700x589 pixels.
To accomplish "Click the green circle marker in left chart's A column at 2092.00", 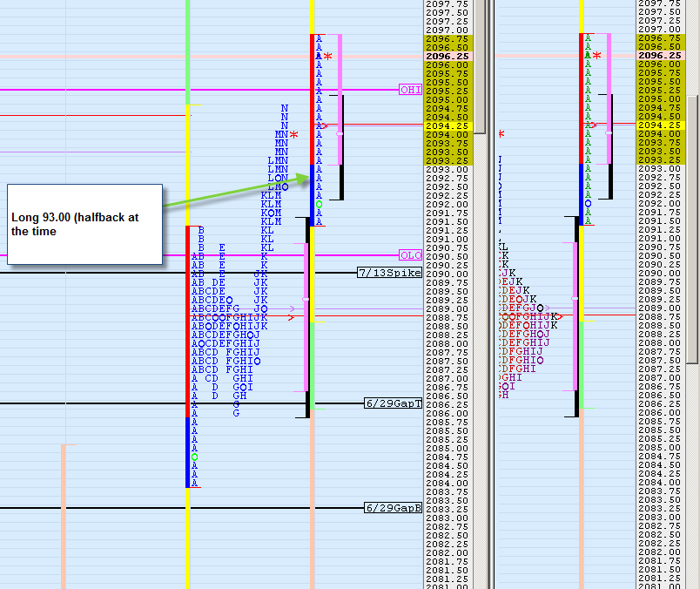I will (x=319, y=204).
